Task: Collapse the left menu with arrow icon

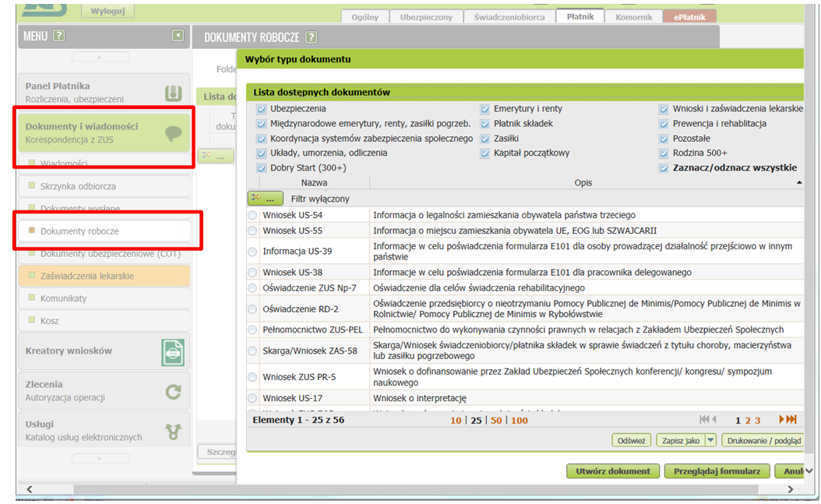Action: tap(178, 36)
